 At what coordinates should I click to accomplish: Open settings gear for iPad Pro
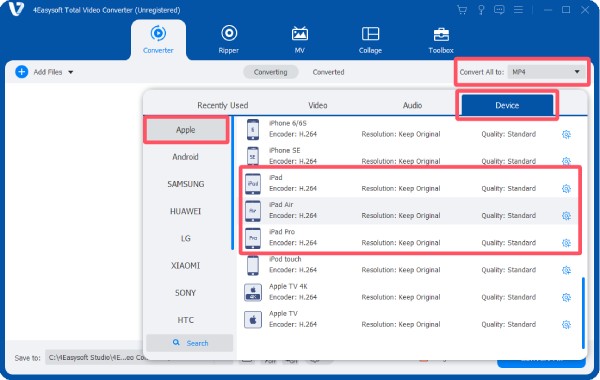pos(566,243)
